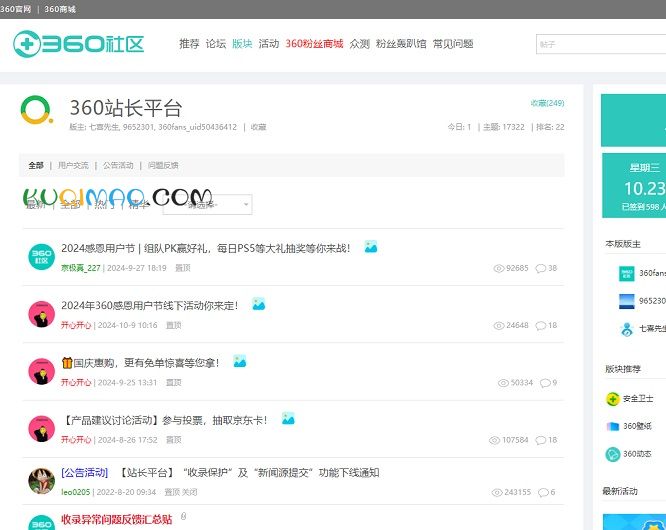This screenshot has width=666, height=530.
Task: Click leo0205 user avatar
Action: click(41, 481)
